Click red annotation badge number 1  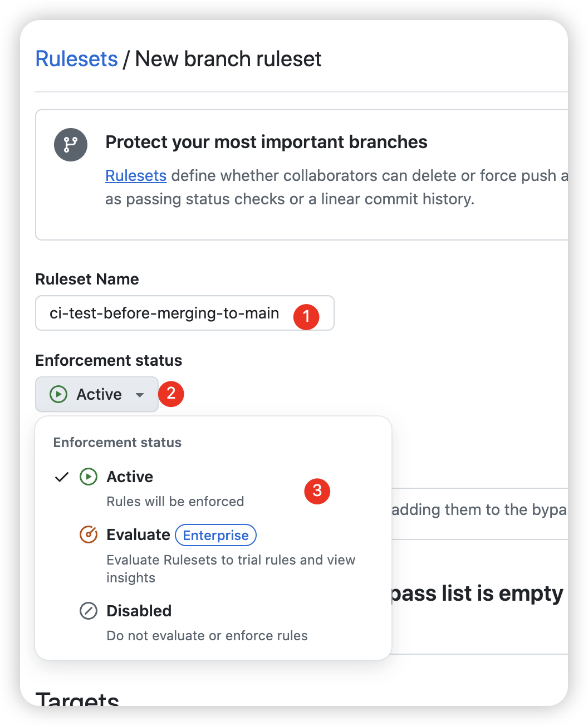click(x=306, y=316)
